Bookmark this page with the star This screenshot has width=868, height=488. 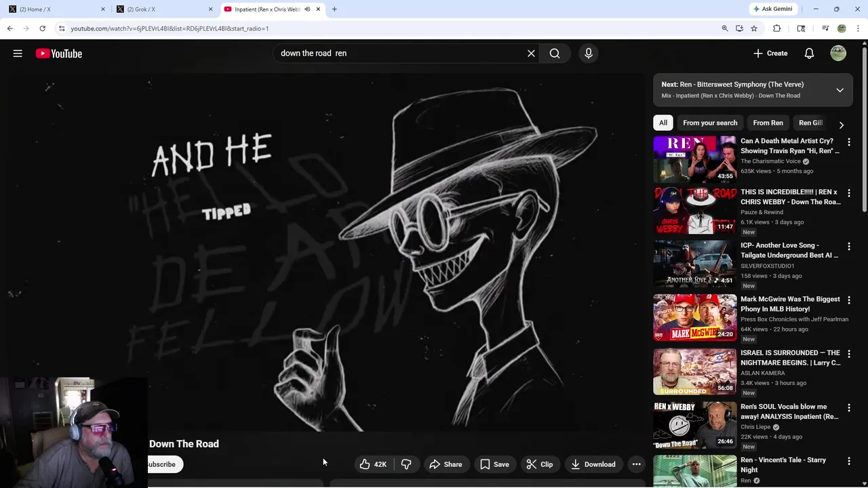click(754, 28)
